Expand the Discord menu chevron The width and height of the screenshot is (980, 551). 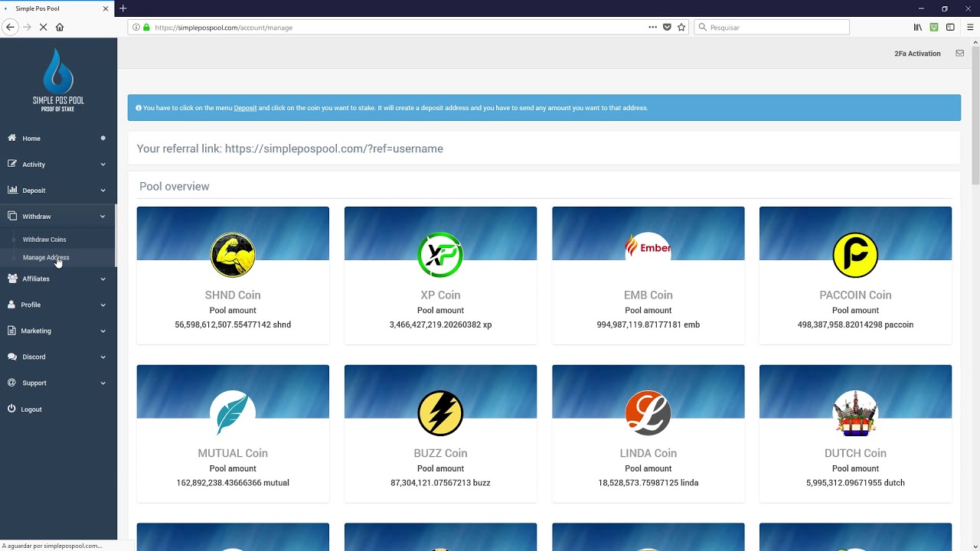pyautogui.click(x=103, y=357)
